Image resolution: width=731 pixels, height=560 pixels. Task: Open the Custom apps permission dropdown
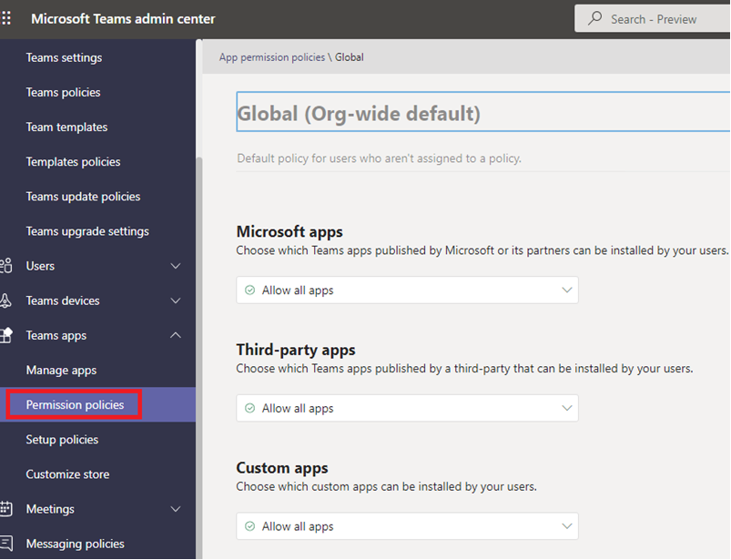coord(407,526)
